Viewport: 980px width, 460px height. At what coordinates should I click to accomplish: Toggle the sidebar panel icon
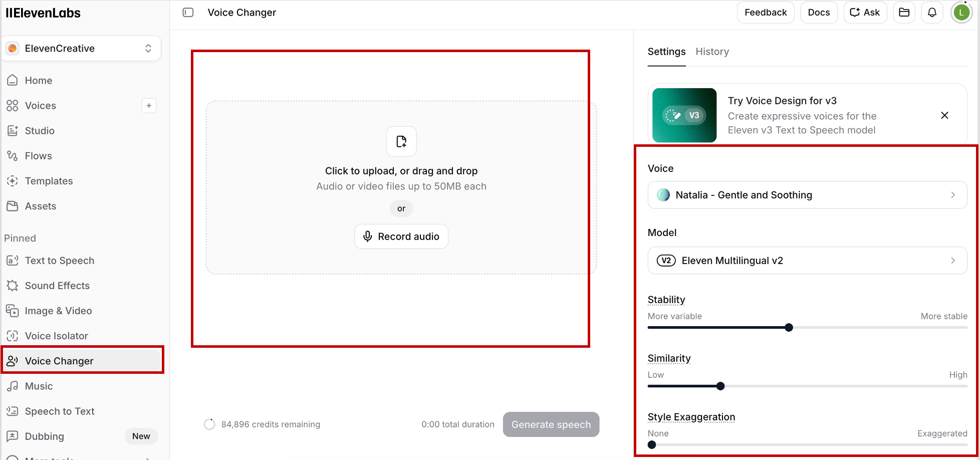(188, 13)
